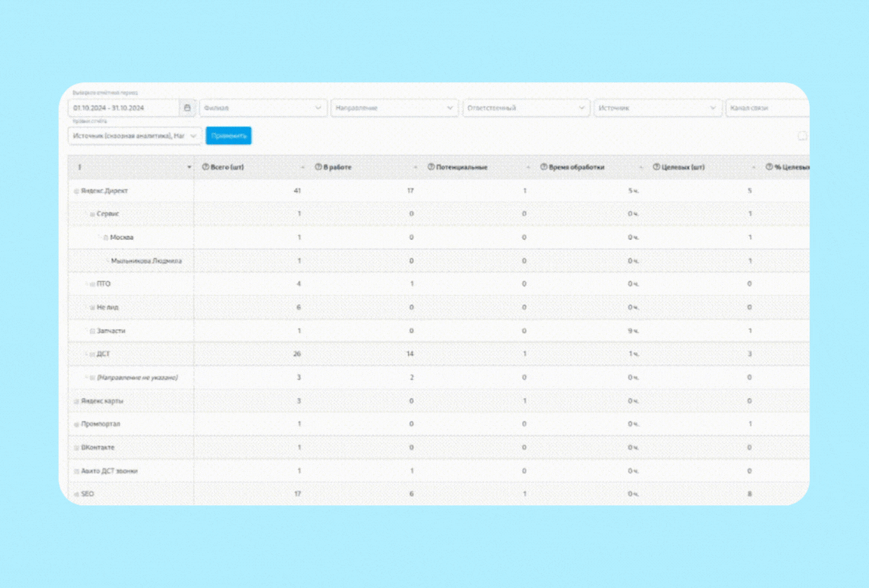Open the Источник filter dropdown
Viewport: 869px width, 588px height.
tap(657, 108)
